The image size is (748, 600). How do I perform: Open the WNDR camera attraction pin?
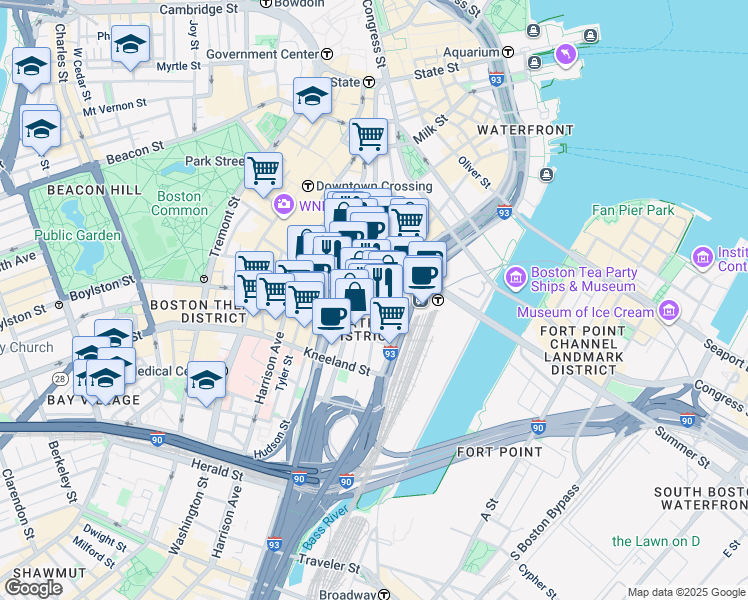284,205
